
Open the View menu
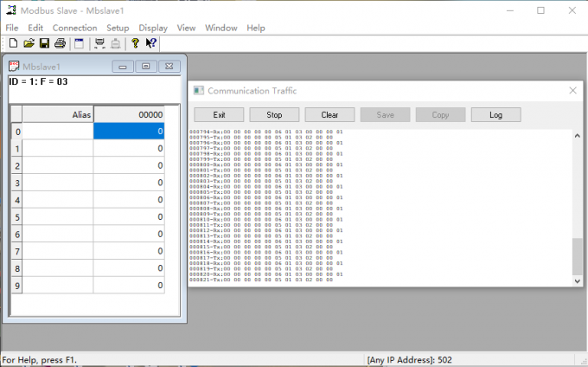click(x=186, y=28)
